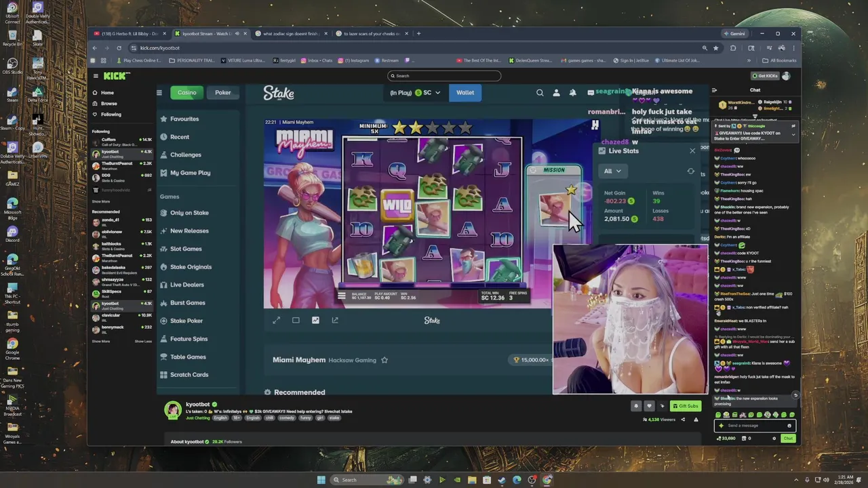Open the SC currency dropdown on Stake
Image resolution: width=868 pixels, height=488 pixels.
[x=427, y=93]
